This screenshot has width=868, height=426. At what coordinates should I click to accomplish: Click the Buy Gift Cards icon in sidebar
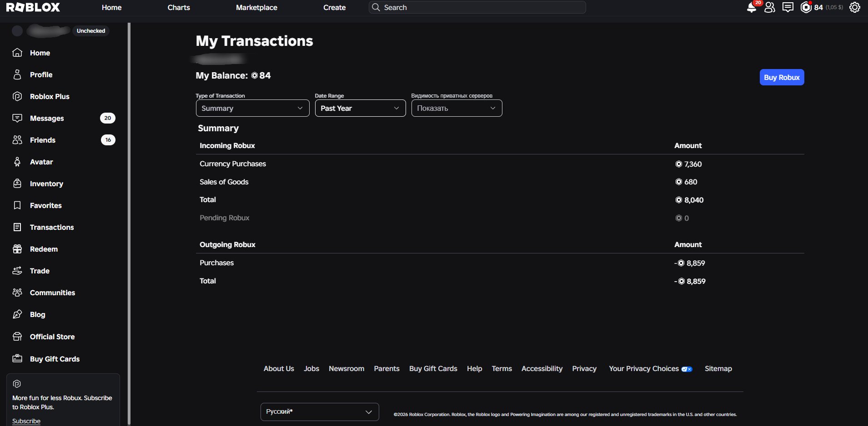17,359
